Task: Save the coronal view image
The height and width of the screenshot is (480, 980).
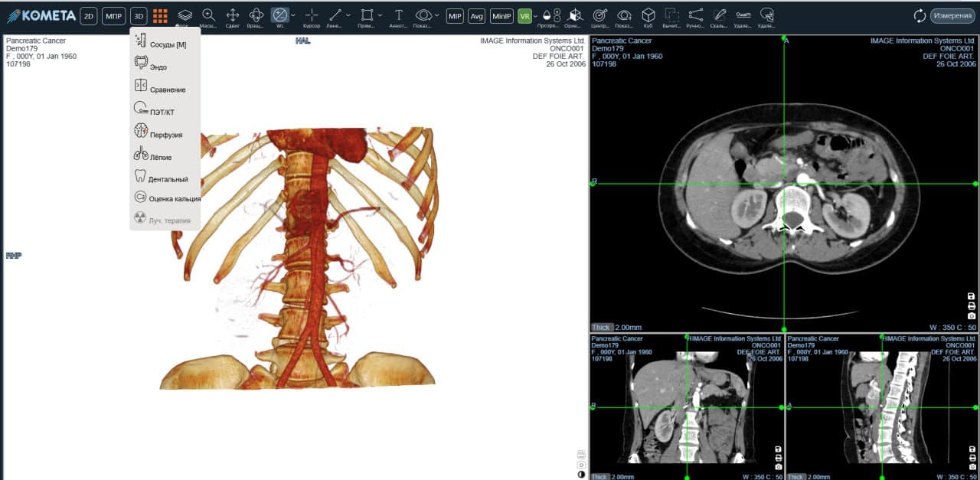Action: [778, 449]
